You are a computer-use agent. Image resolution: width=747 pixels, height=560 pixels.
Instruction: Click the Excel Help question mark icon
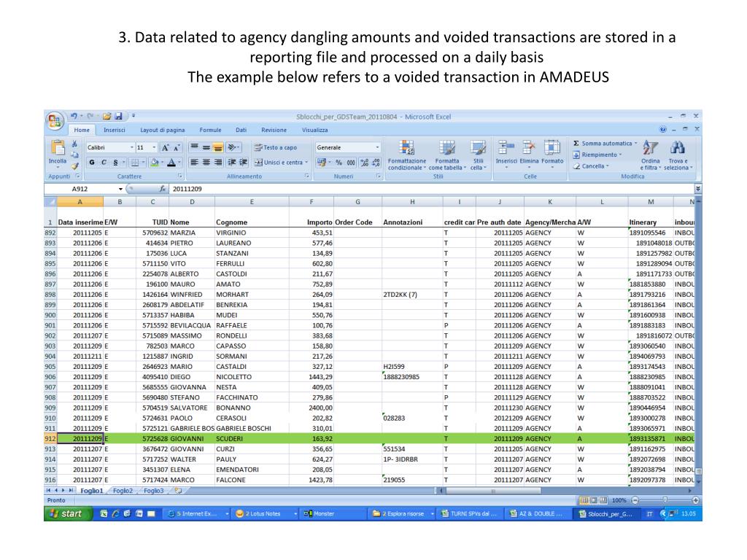[662, 130]
